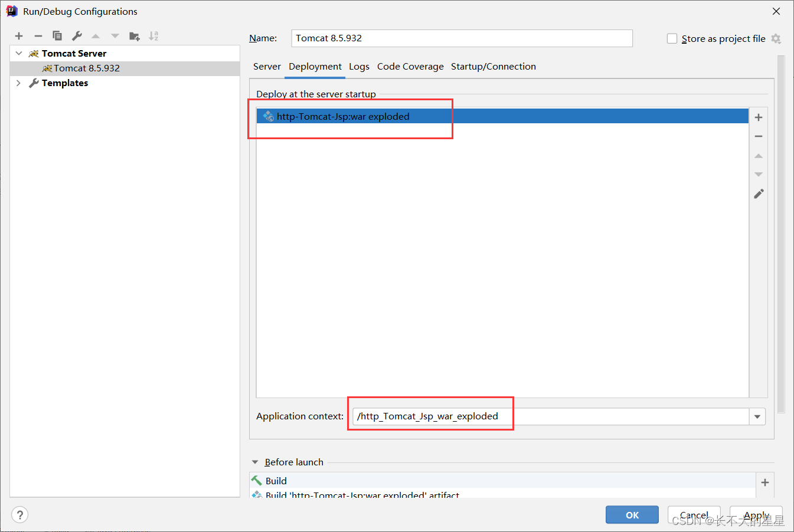This screenshot has width=794, height=532.
Task: Click the artifact icon of http-Tomcat-Jsp:war exploded
Action: point(268,116)
